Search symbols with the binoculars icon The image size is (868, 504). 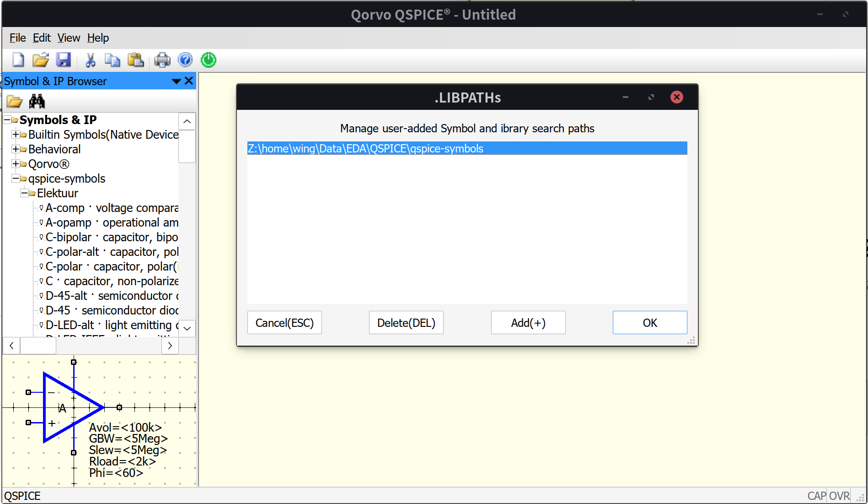(x=37, y=101)
